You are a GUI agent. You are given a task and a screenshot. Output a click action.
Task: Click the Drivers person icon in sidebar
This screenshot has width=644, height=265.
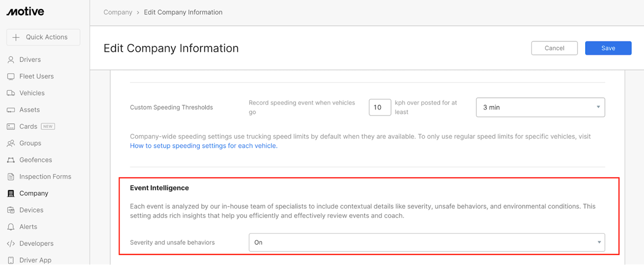click(x=11, y=59)
